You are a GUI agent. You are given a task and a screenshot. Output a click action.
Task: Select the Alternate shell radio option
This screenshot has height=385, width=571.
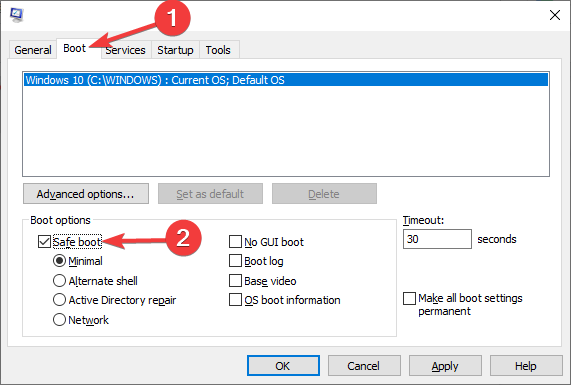(x=59, y=280)
